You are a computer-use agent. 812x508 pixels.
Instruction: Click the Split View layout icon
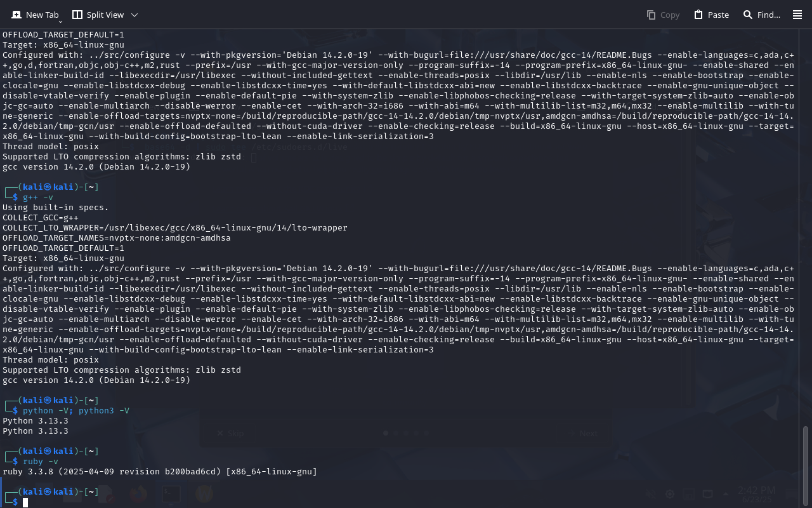point(77,15)
